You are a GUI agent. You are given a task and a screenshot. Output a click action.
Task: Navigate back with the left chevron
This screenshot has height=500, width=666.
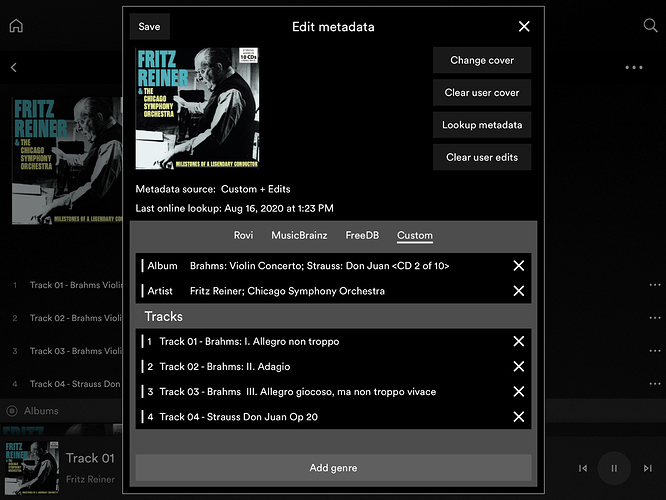click(x=14, y=67)
